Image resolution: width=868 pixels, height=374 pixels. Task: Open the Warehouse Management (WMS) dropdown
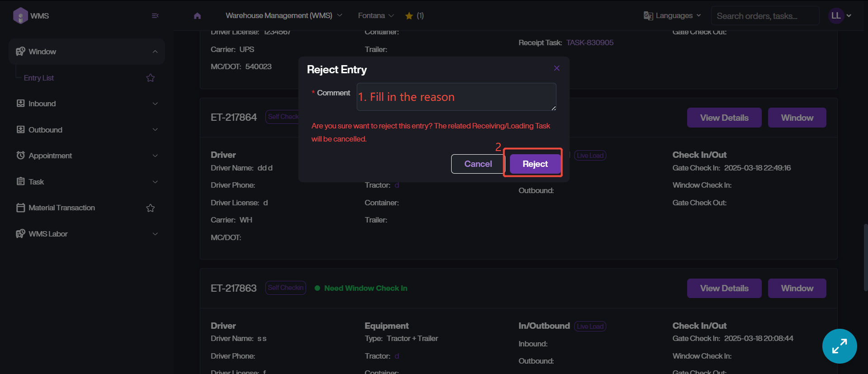pos(283,16)
